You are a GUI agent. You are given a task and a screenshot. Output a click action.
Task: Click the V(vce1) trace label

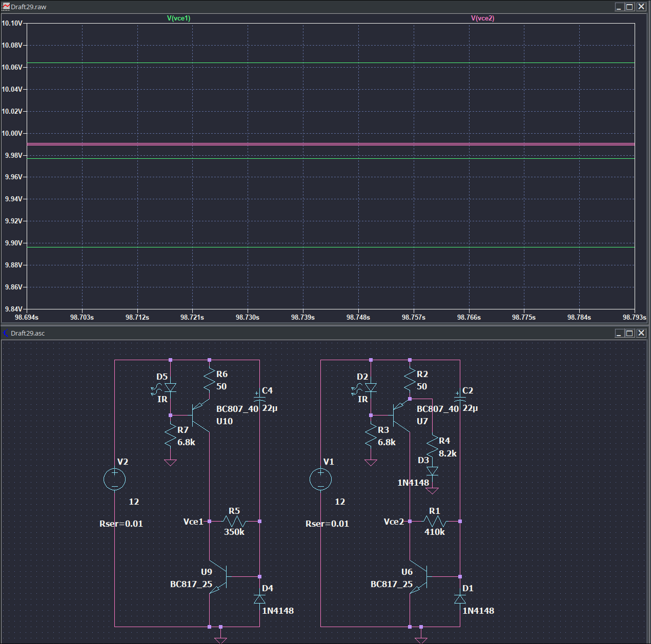[x=178, y=18]
